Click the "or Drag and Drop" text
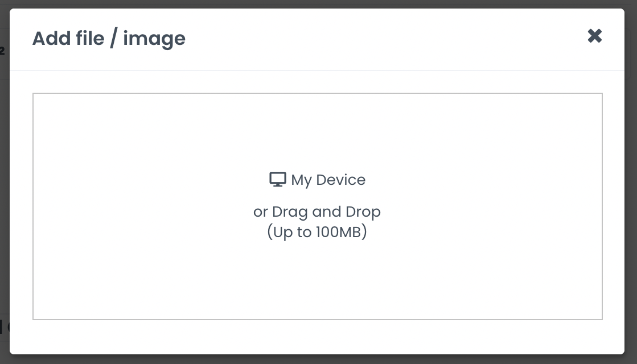The height and width of the screenshot is (364, 637). pyautogui.click(x=317, y=212)
